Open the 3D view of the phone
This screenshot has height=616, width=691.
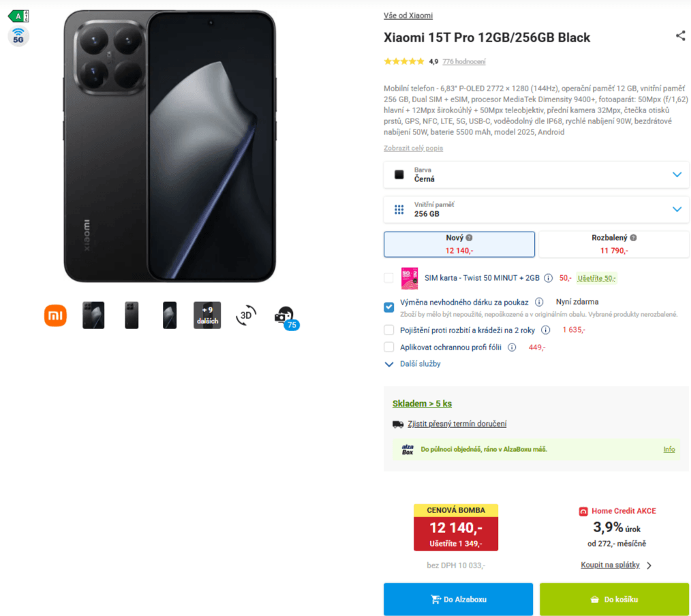coord(245,315)
